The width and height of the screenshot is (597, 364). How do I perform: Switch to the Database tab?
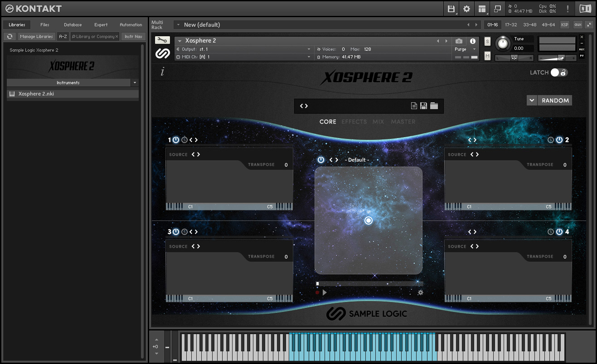pyautogui.click(x=73, y=25)
